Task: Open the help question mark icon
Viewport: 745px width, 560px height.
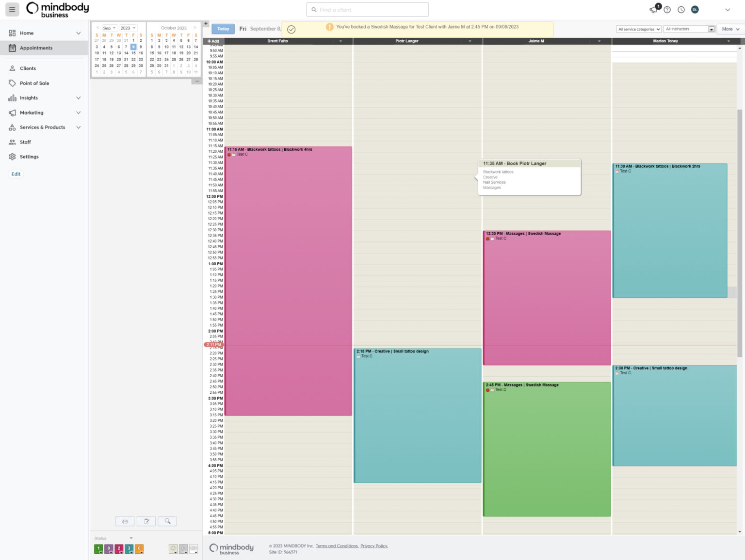Action: [667, 10]
